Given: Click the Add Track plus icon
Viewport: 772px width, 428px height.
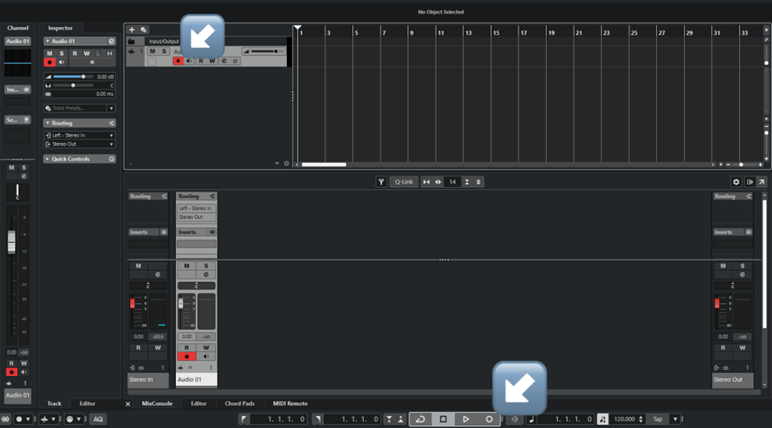Looking at the screenshot, I should point(131,30).
